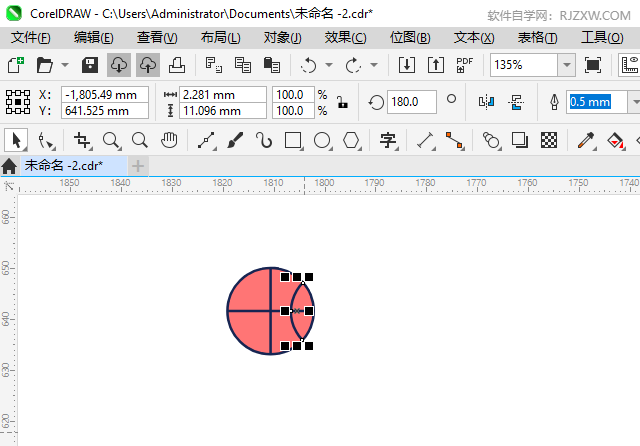Click the 135% zoom level field

pos(524,65)
